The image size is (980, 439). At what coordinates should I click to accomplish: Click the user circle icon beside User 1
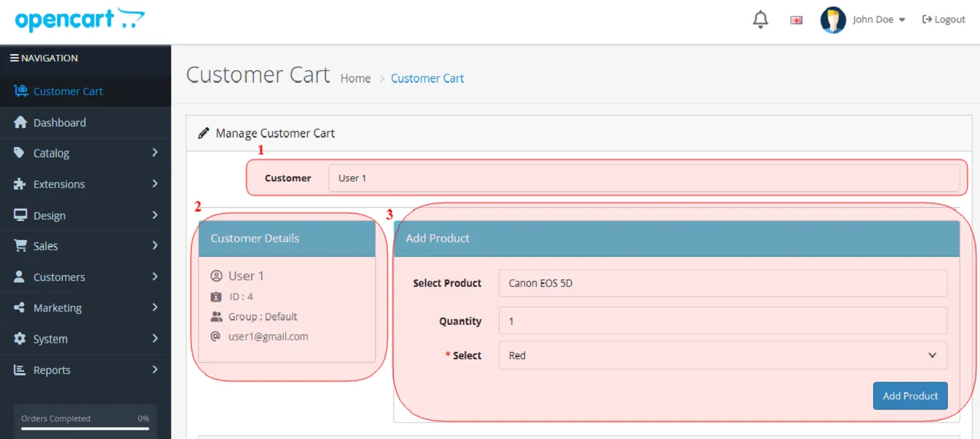216,276
